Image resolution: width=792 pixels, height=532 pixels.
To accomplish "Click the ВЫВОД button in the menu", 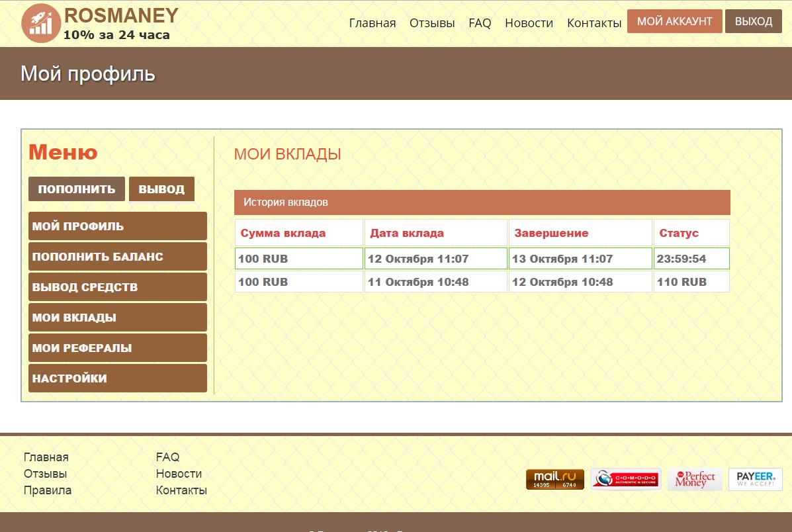I will (161, 189).
